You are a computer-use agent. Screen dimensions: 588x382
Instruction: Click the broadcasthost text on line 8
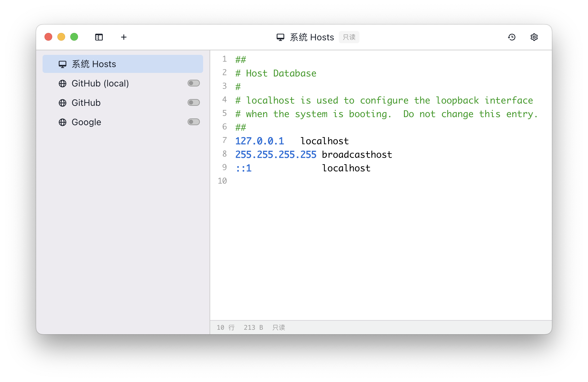[x=357, y=155]
